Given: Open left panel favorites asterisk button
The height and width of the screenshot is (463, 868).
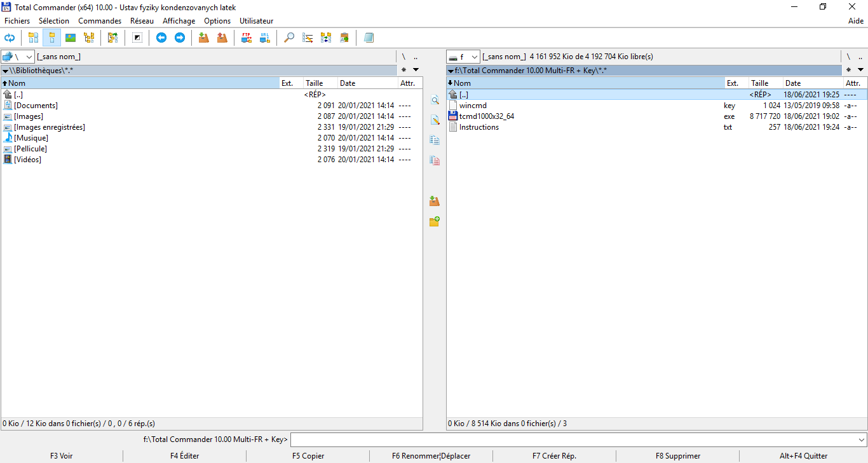Looking at the screenshot, I should (403, 70).
